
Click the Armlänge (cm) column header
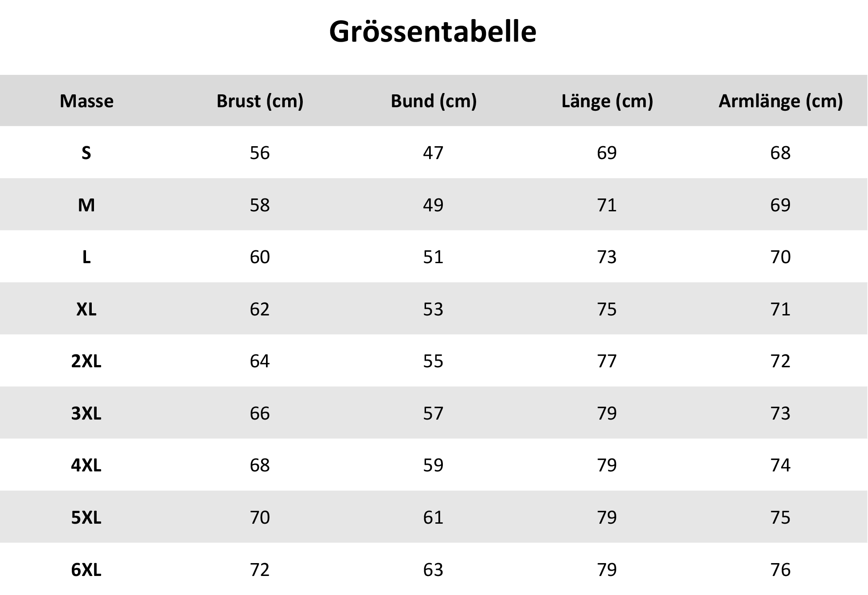coord(780,101)
